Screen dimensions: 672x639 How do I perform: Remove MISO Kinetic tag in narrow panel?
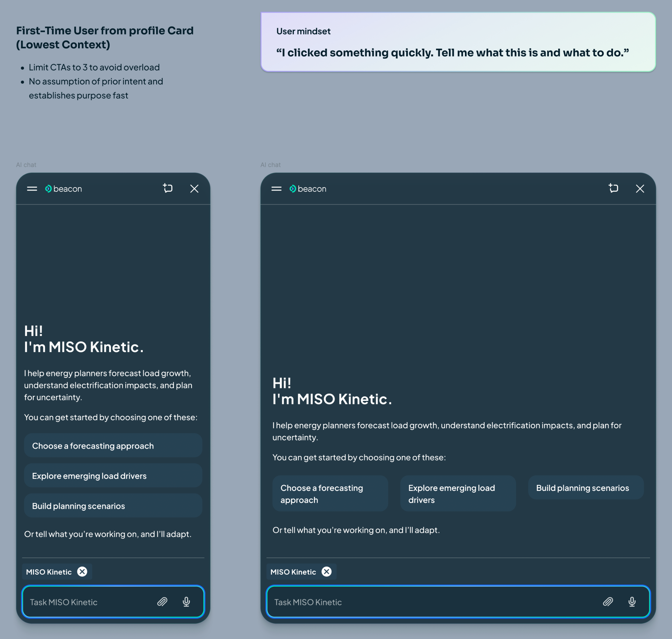point(82,572)
